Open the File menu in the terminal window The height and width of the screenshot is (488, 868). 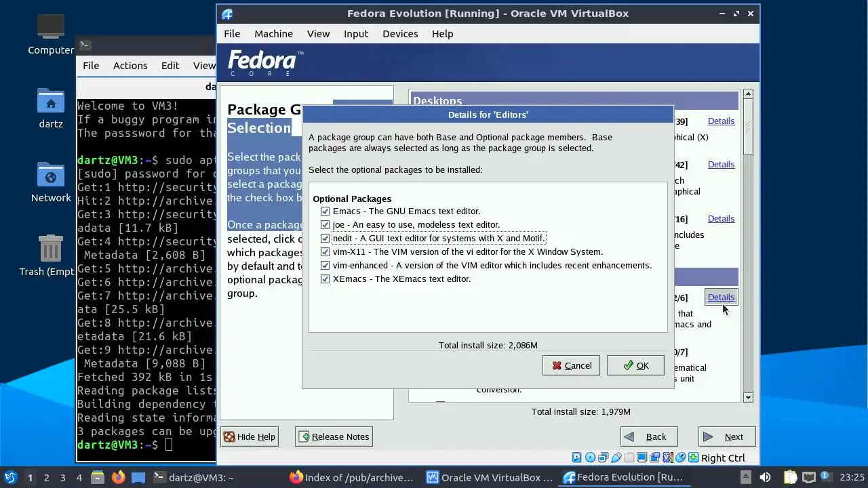pyautogui.click(x=91, y=65)
